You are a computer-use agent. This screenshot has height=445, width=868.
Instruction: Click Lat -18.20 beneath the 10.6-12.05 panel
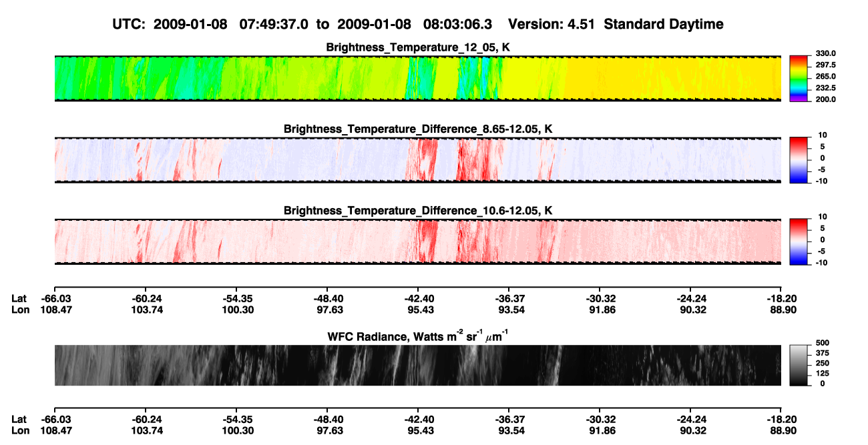point(781,299)
